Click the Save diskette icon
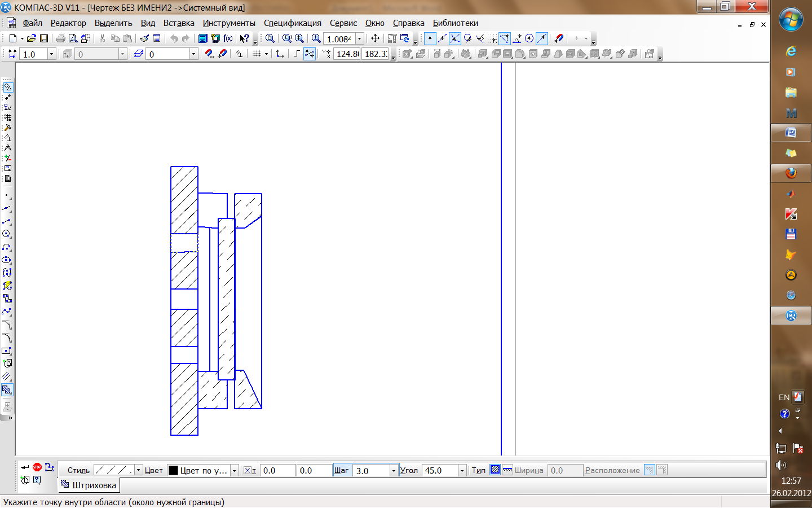 pyautogui.click(x=44, y=38)
